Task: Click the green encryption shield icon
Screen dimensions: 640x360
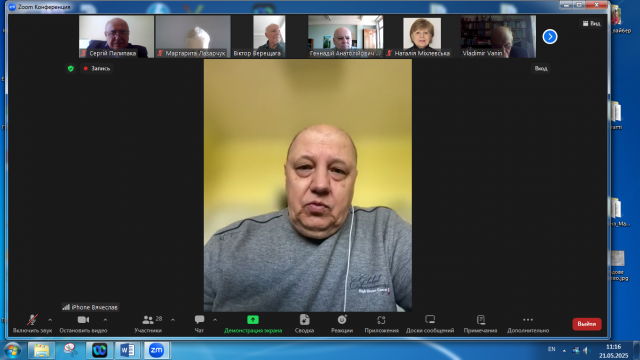Action: tap(71, 69)
